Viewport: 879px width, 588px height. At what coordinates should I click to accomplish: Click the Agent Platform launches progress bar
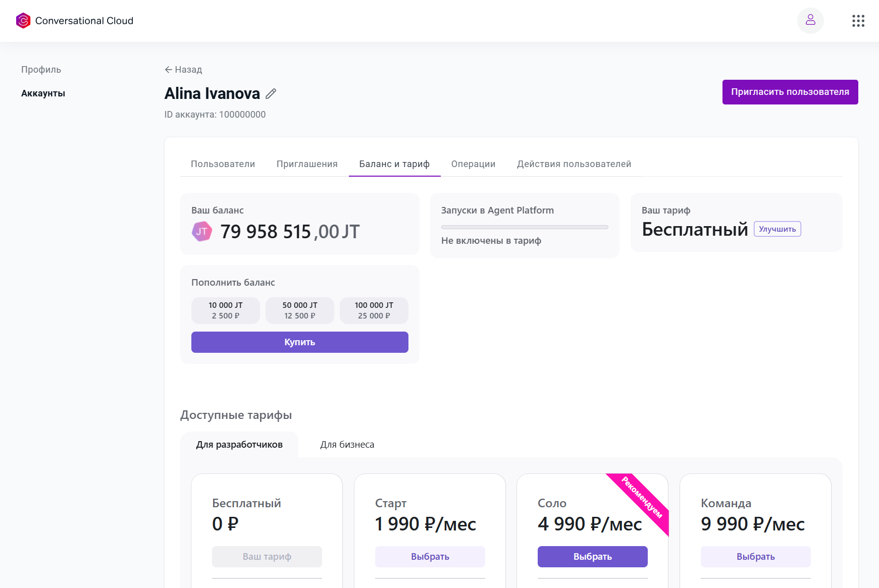[525, 227]
